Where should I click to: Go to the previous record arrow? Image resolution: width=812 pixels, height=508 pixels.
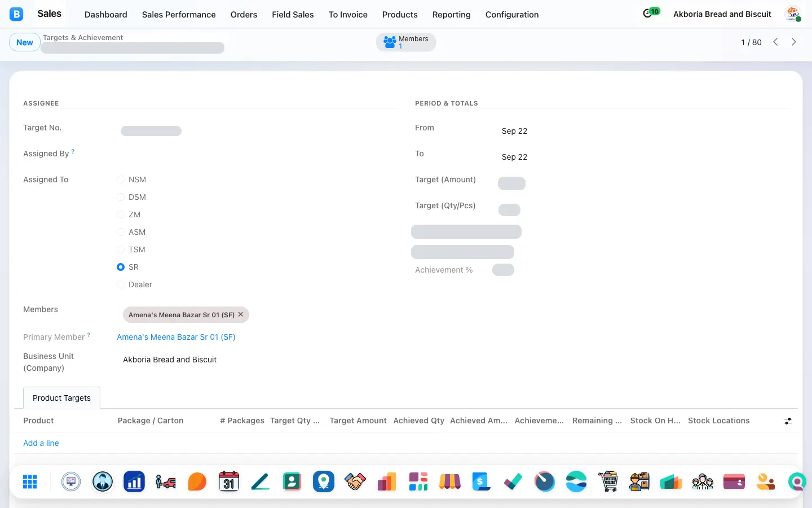pyautogui.click(x=775, y=42)
